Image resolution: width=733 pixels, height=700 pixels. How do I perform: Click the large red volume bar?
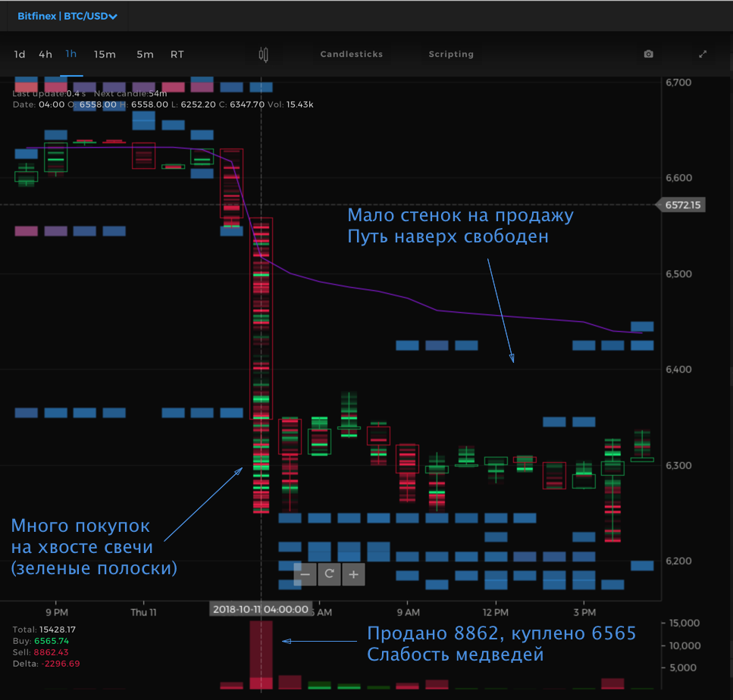point(261,655)
